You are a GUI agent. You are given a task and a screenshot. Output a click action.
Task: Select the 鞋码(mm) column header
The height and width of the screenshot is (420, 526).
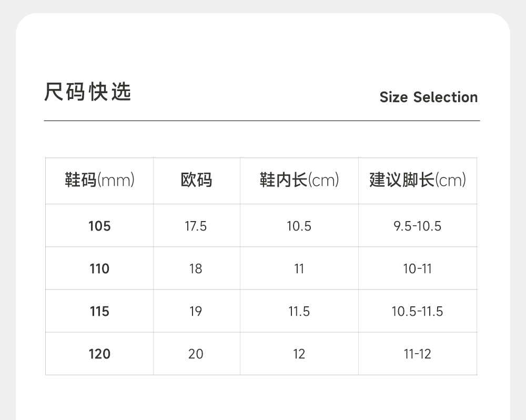99,181
